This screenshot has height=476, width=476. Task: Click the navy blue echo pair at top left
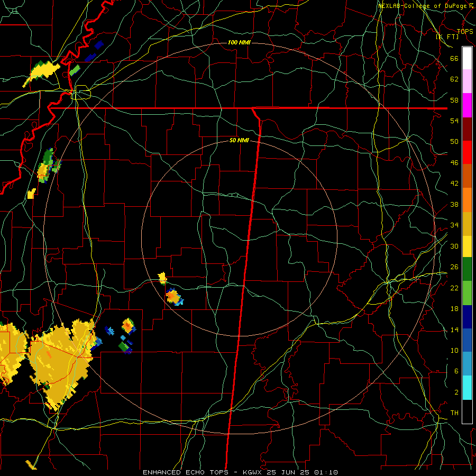95,51
